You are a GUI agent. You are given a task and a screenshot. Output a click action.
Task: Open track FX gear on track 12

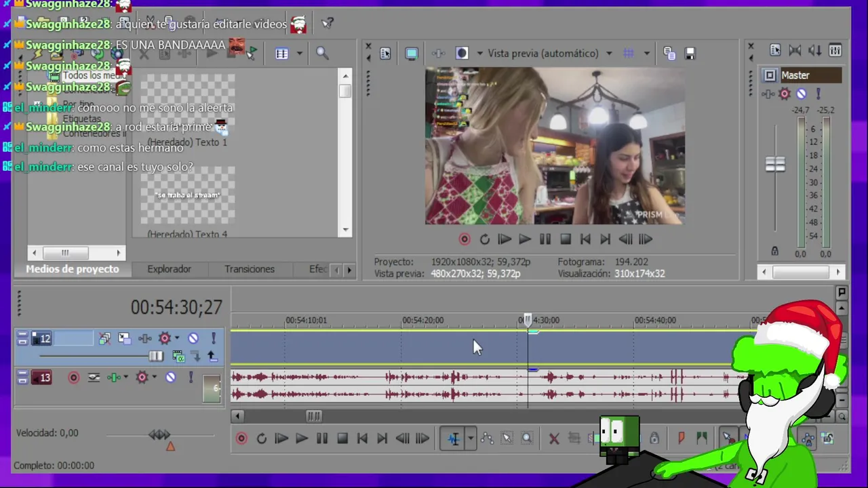[x=164, y=338]
